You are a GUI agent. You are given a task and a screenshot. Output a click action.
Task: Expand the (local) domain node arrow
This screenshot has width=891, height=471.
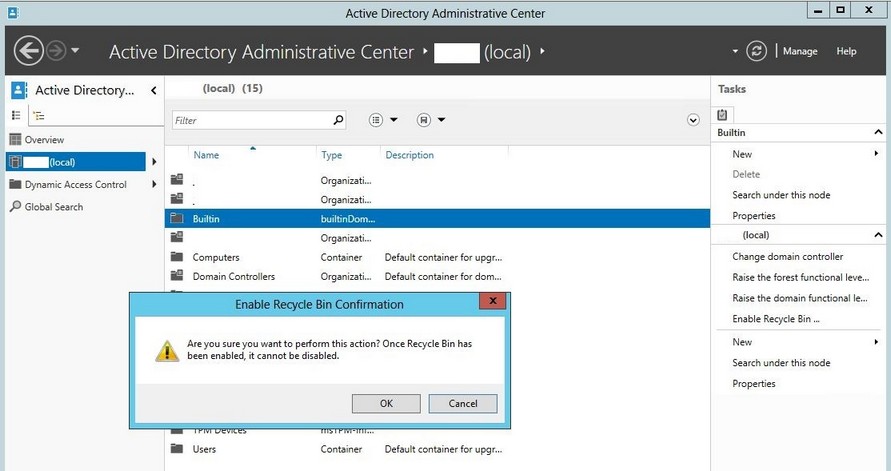[x=154, y=162]
